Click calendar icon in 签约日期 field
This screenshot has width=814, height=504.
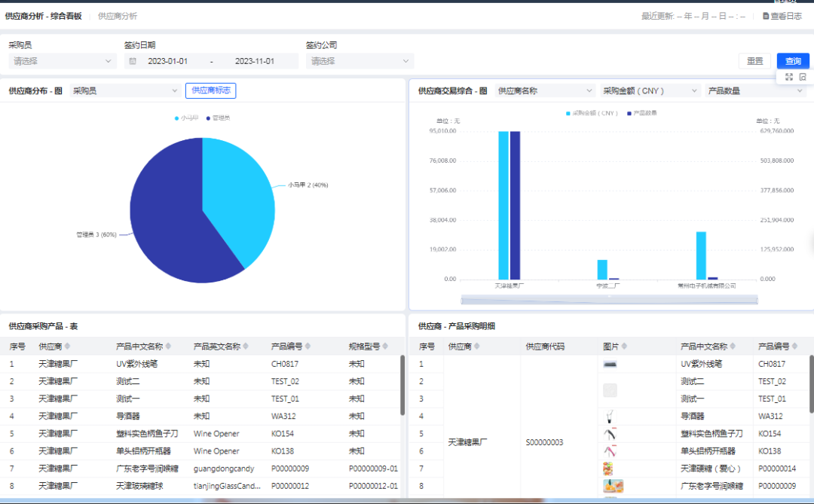pos(133,61)
